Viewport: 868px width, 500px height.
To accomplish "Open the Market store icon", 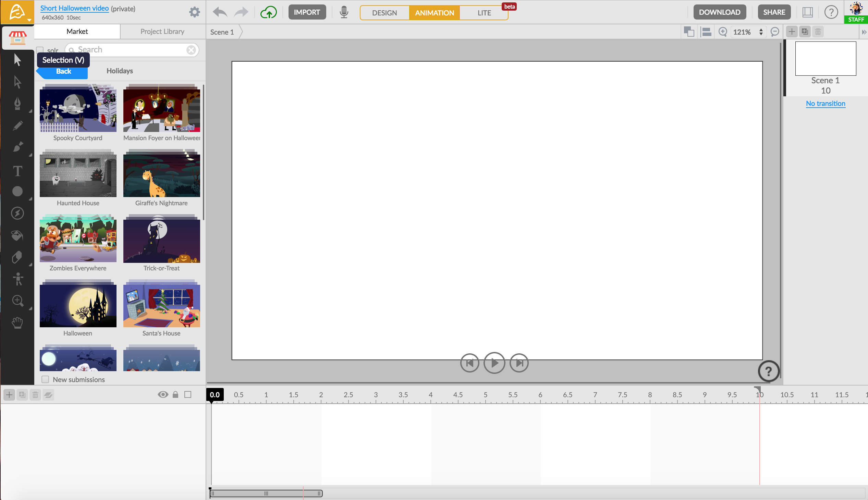I will [17, 37].
